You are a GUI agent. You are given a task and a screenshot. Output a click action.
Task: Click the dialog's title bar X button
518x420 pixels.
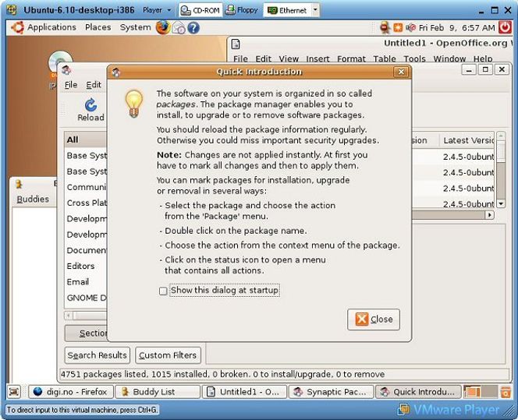[401, 72]
